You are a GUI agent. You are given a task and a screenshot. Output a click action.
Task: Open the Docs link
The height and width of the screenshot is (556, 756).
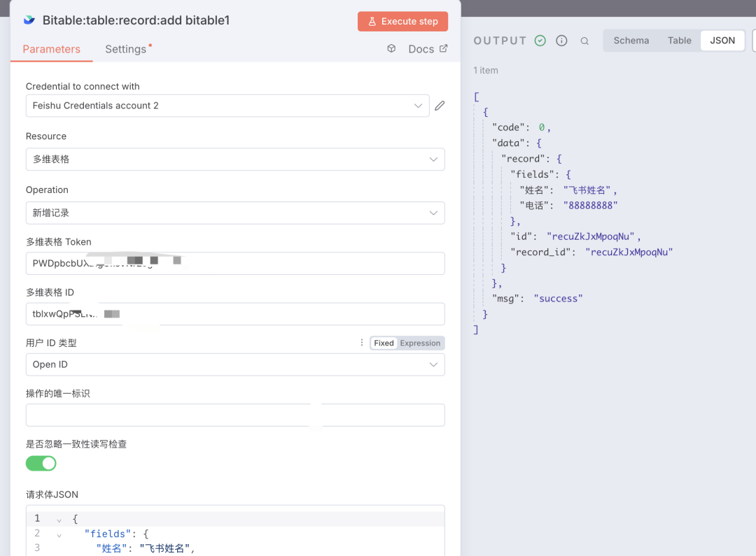[x=427, y=48]
